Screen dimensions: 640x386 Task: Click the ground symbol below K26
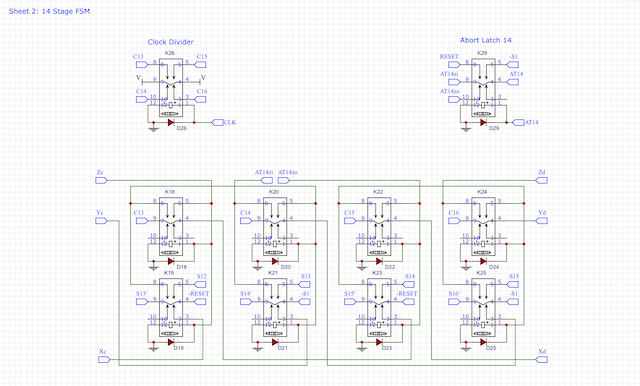[153, 129]
